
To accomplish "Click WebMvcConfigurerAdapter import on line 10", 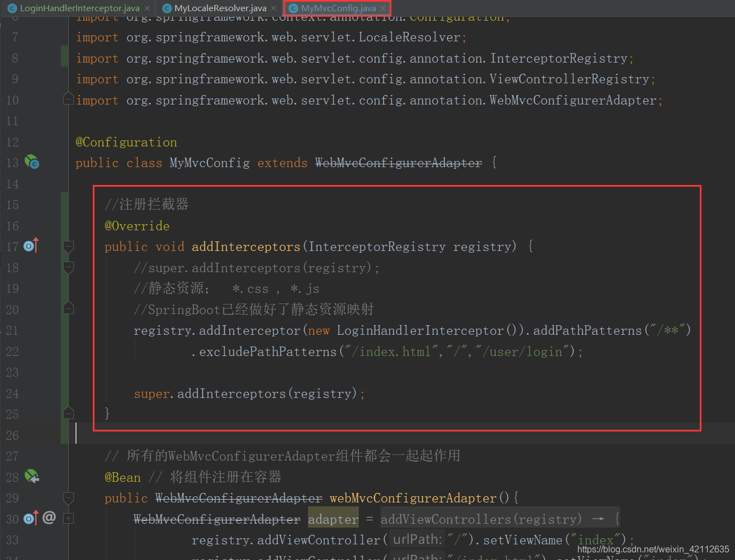I will 573,100.
